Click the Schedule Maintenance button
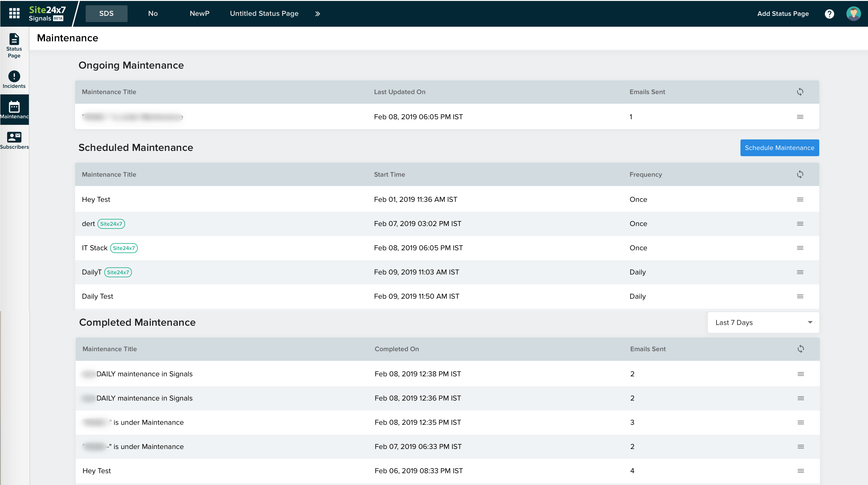Image resolution: width=868 pixels, height=485 pixels. click(779, 147)
